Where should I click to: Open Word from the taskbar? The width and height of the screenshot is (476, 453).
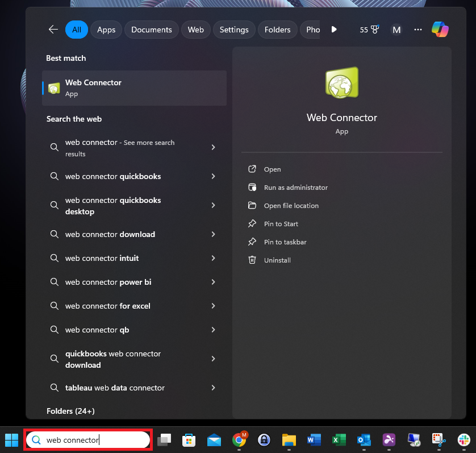tap(314, 439)
